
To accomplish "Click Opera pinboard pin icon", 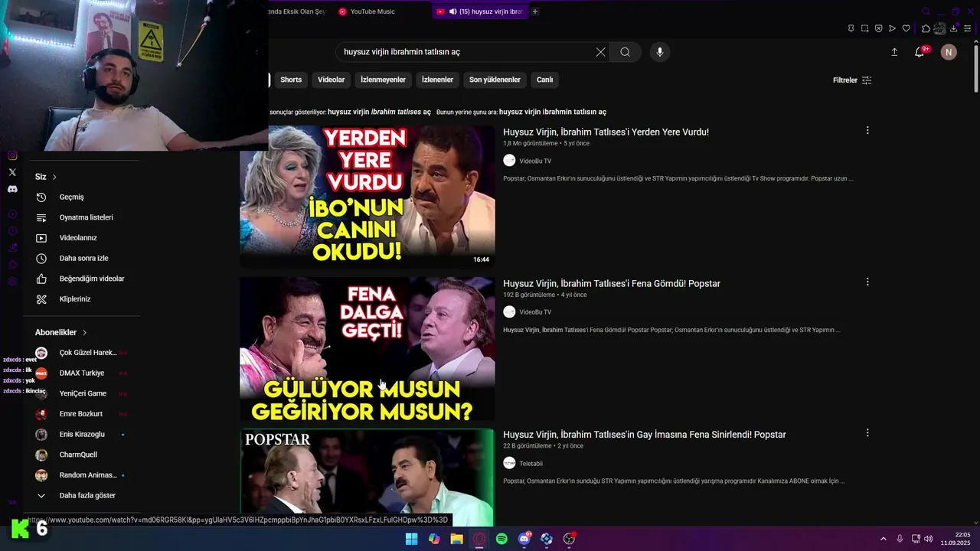I will [x=851, y=28].
